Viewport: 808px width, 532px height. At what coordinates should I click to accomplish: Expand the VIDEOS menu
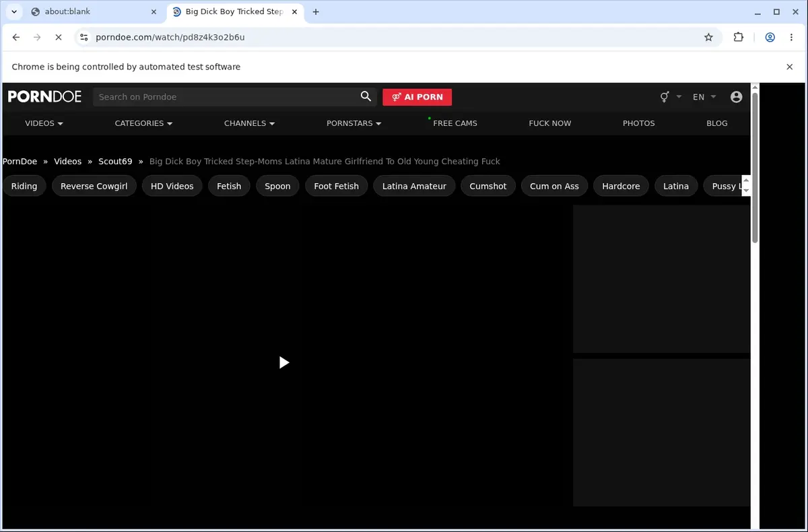pyautogui.click(x=44, y=123)
